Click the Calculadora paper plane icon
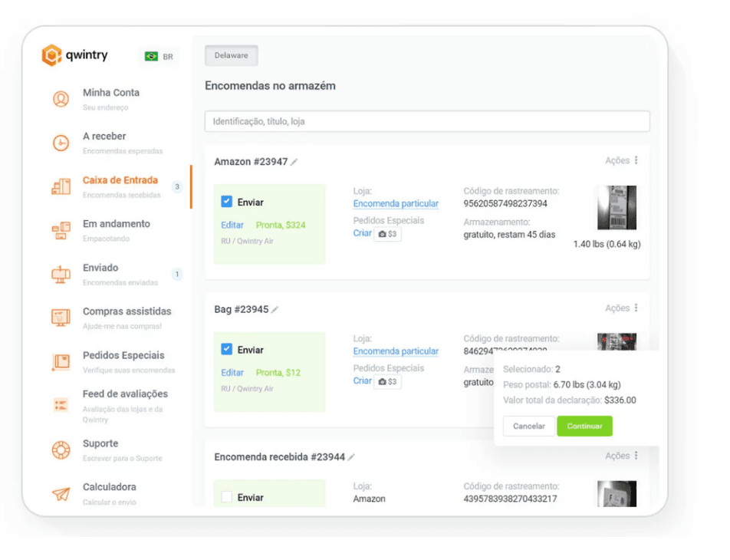 click(x=61, y=494)
